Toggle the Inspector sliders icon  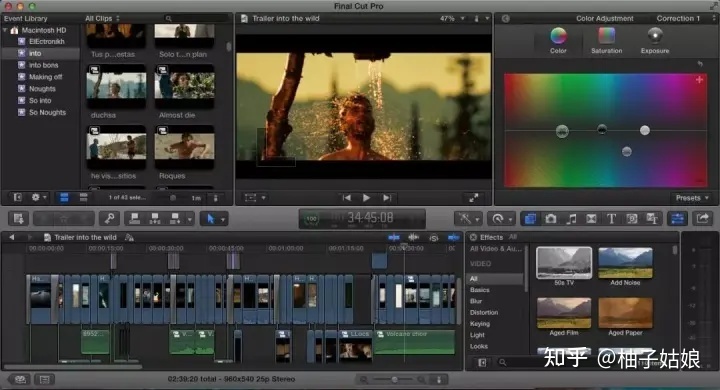pos(677,219)
